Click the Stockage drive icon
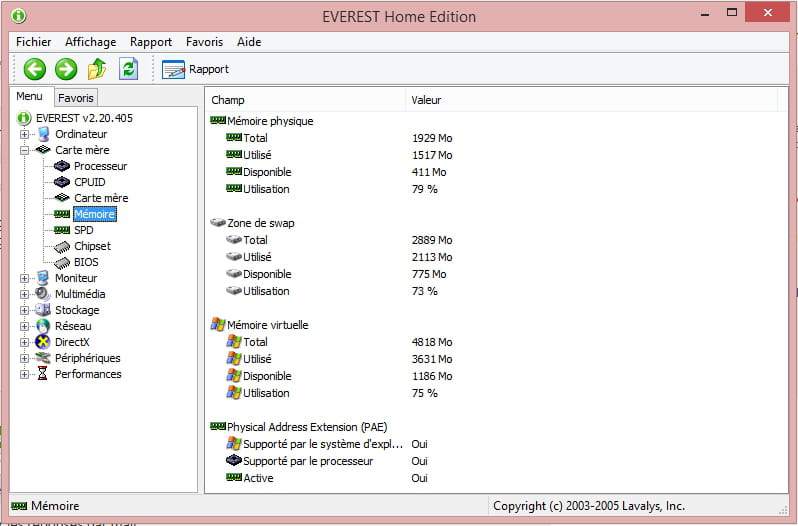This screenshot has height=526, width=798. pyautogui.click(x=43, y=310)
